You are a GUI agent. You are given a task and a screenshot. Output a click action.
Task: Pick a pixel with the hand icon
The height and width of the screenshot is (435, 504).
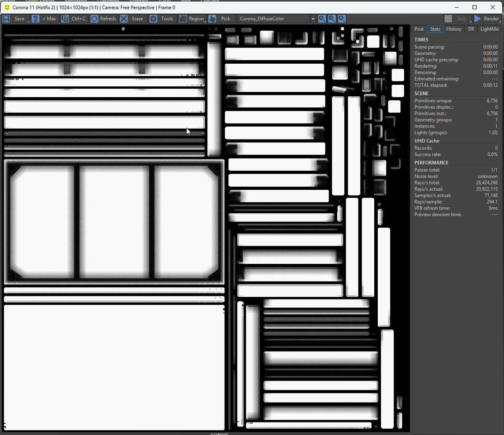point(213,19)
